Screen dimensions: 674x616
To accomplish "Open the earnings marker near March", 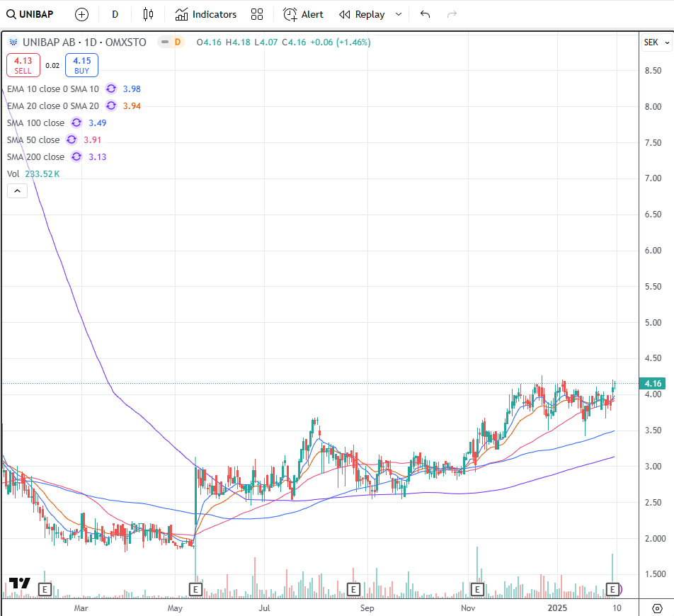I will 45,589.
